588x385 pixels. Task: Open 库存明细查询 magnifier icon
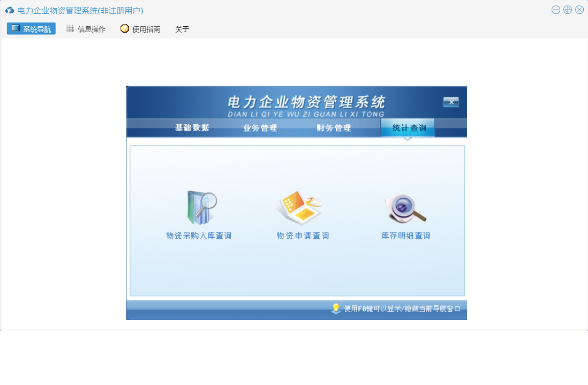pyautogui.click(x=406, y=208)
